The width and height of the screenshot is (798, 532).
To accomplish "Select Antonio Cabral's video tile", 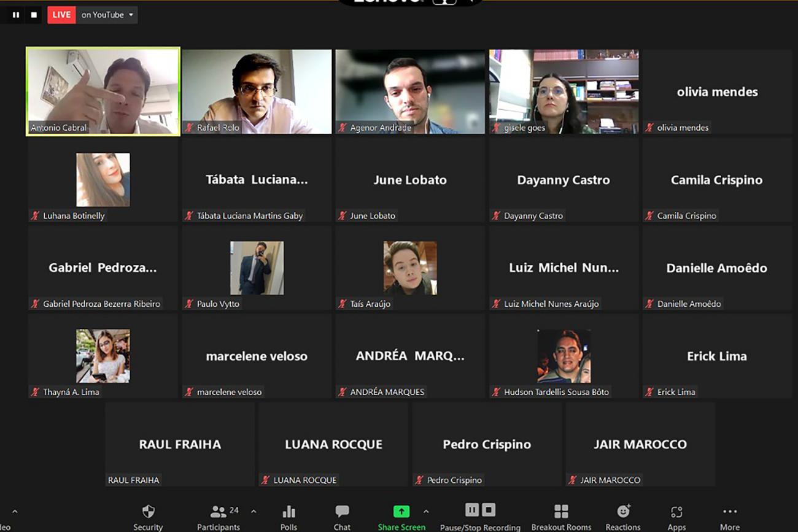I will [103, 91].
